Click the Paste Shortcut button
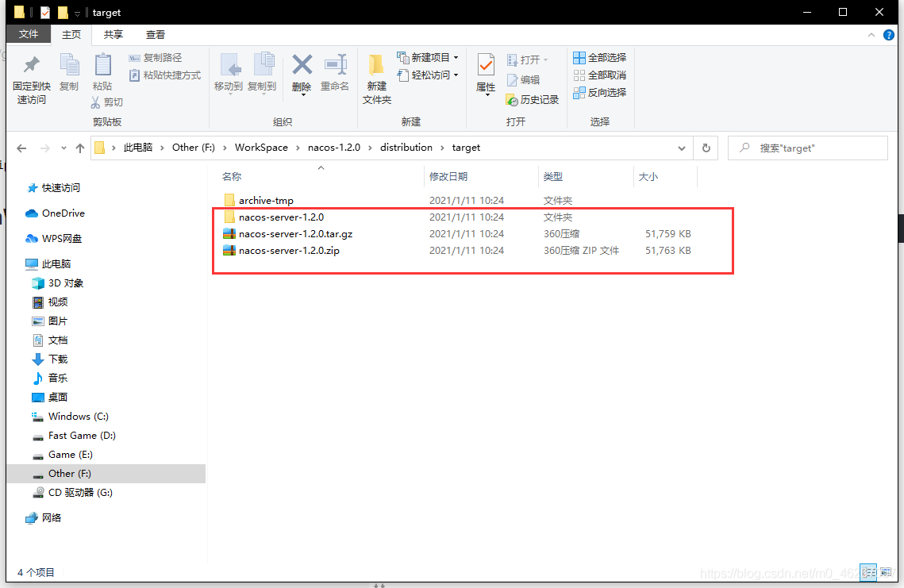The height and width of the screenshot is (588, 904). 165,75
